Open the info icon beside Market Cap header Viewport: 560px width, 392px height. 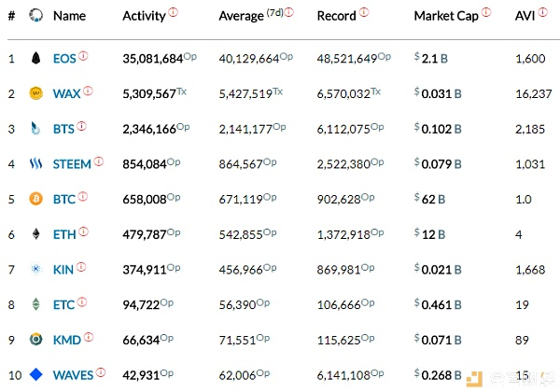487,13
